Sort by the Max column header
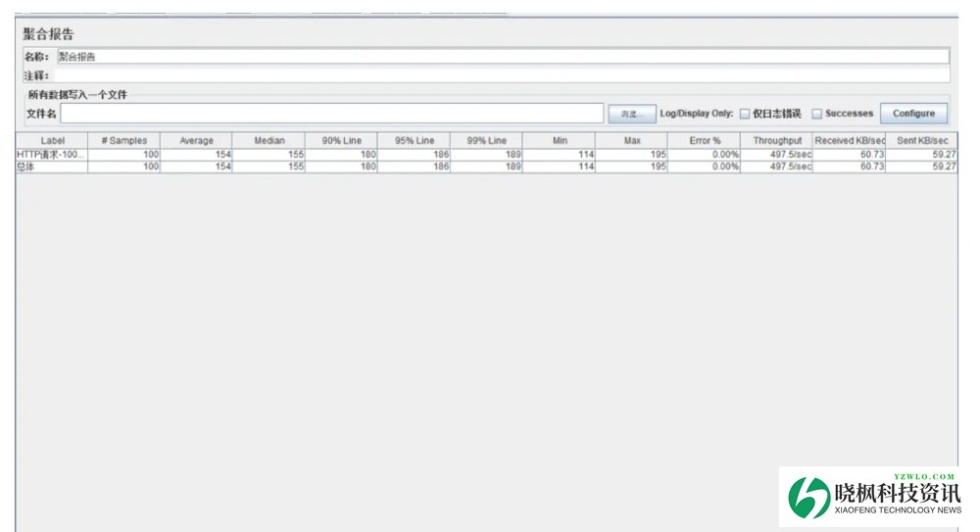This screenshot has width=980, height=532. 631,141
